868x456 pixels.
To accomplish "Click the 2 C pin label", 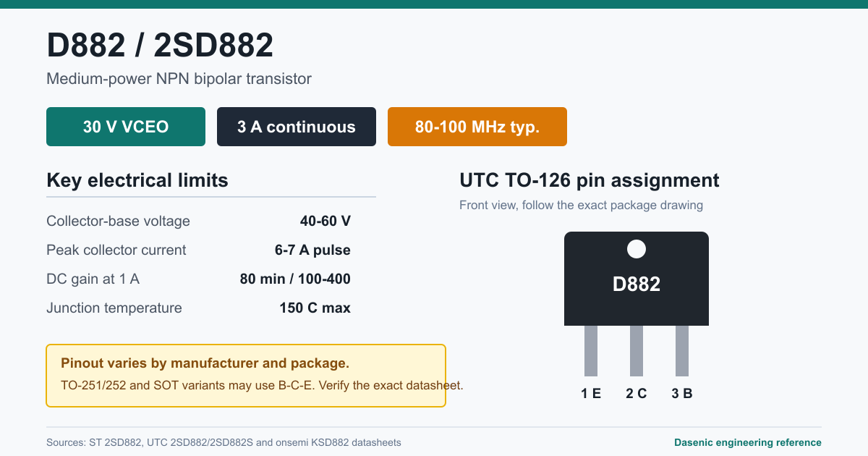I will coord(637,394).
